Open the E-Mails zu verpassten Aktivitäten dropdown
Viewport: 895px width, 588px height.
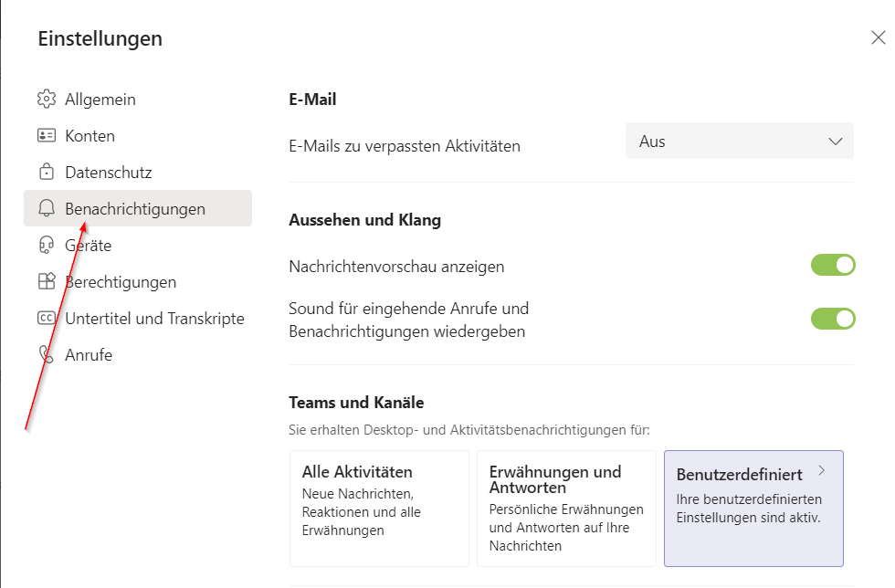(740, 141)
